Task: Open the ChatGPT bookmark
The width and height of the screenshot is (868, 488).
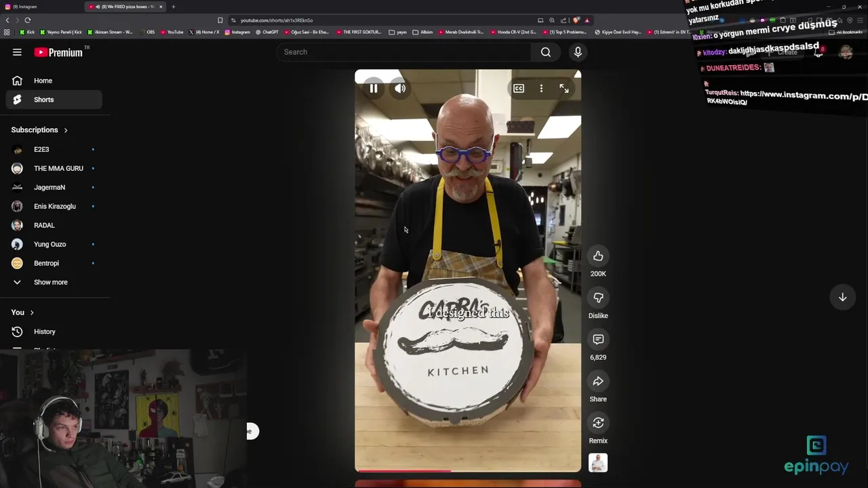Action: [x=267, y=32]
